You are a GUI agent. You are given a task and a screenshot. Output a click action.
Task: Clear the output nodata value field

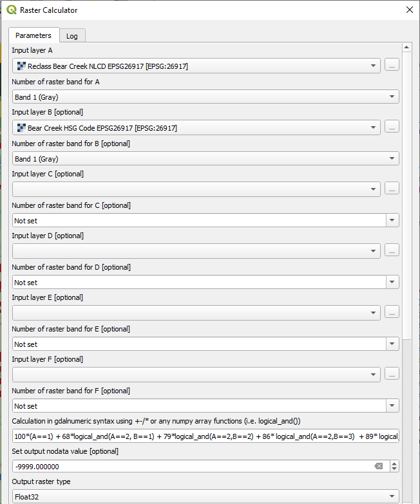click(379, 467)
